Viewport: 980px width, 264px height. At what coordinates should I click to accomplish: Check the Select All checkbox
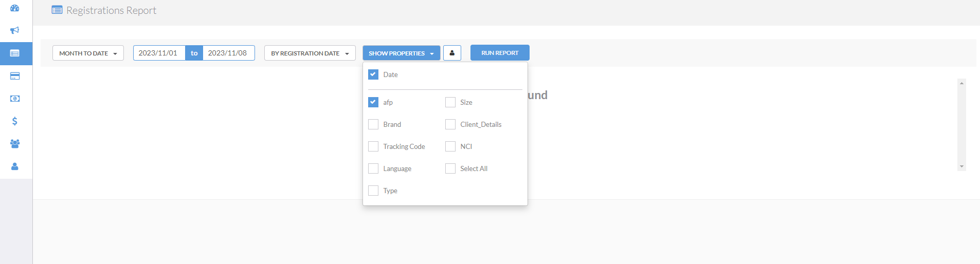pos(450,168)
